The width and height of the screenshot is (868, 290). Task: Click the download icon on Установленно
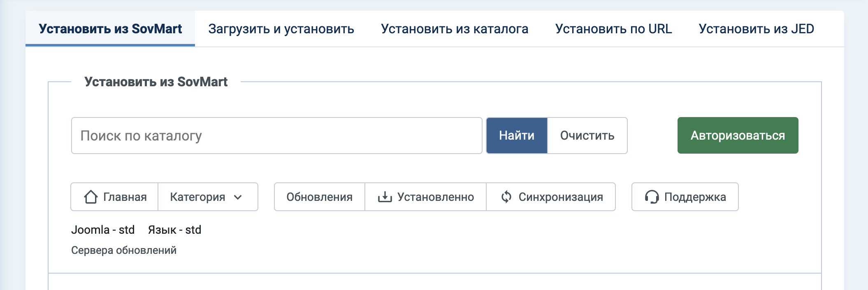[x=385, y=196]
